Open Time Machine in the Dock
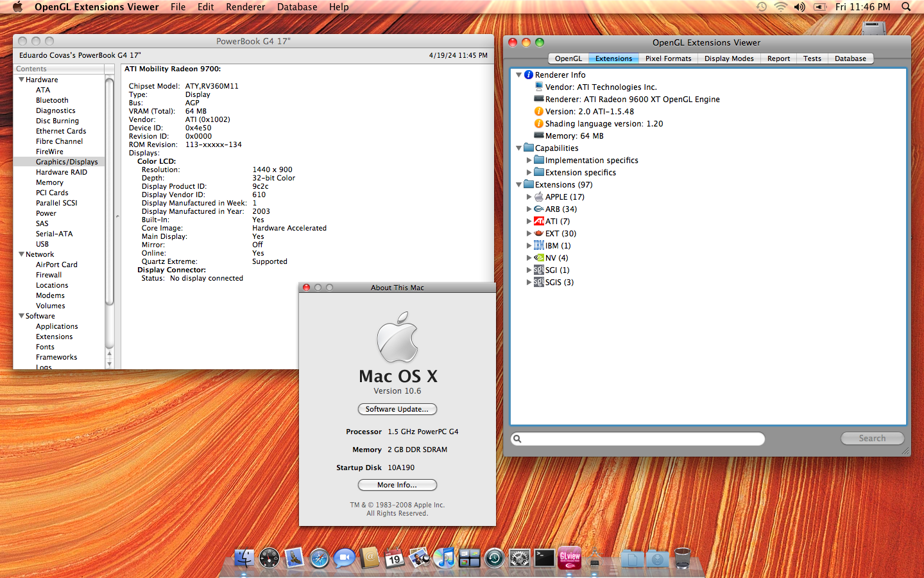The image size is (924, 578). coord(494,557)
